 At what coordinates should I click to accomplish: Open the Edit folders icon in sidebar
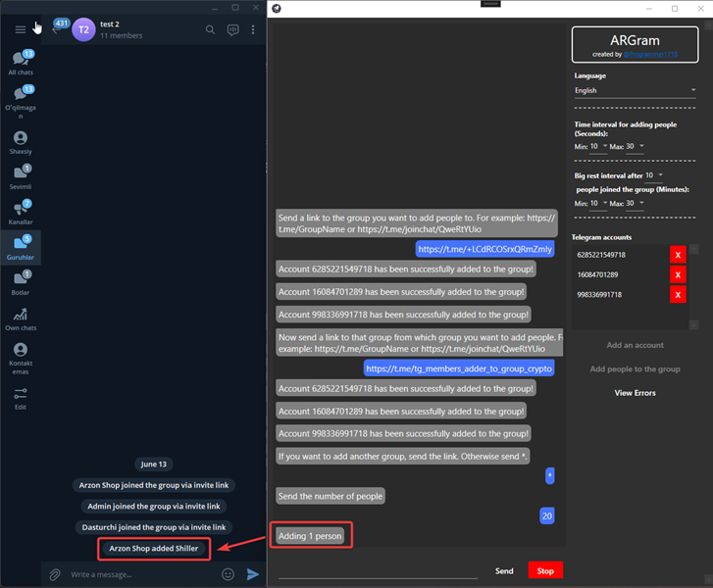(21, 399)
